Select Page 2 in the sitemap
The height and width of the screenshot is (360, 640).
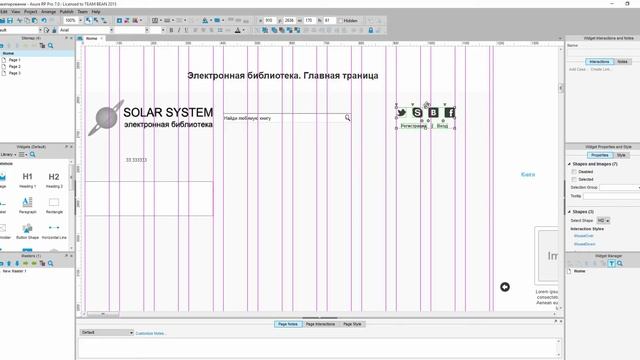pyautogui.click(x=15, y=67)
